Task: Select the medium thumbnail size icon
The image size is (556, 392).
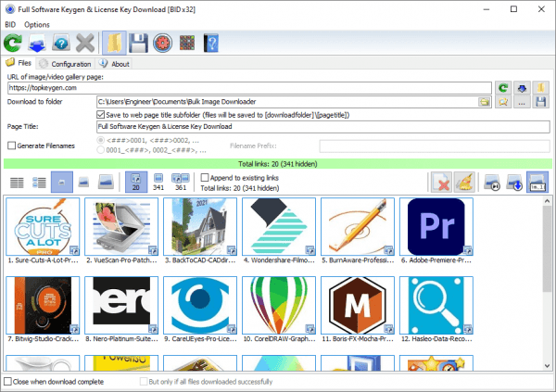Action: tap(83, 183)
